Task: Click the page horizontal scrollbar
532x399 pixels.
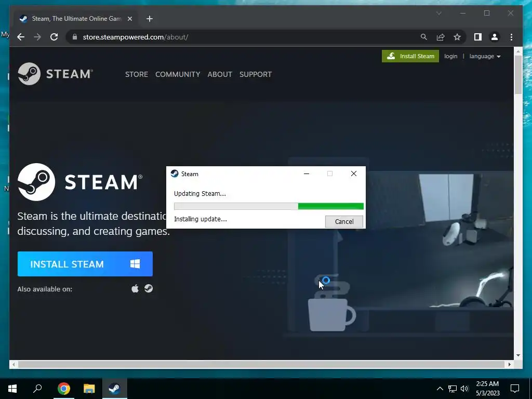Action: 261,364
